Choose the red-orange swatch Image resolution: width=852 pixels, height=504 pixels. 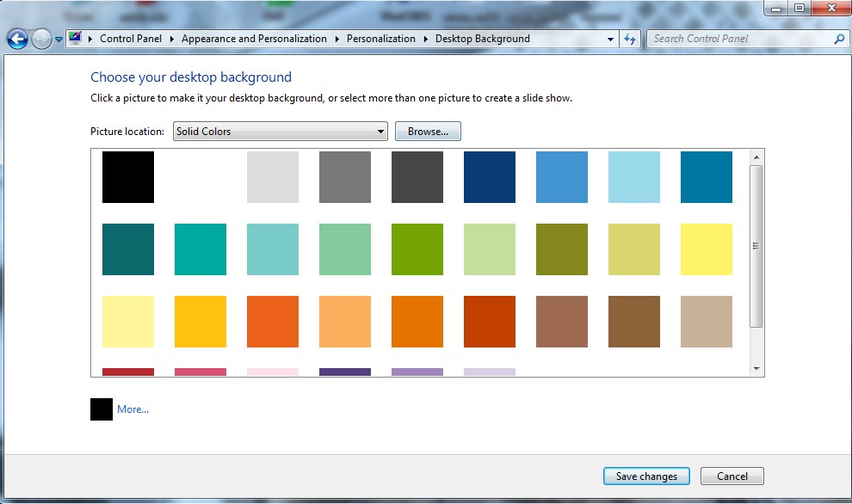[273, 322]
